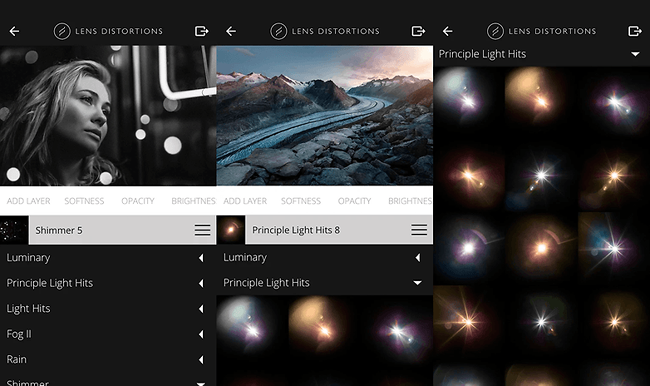Expand Luminary category in the left panel
Viewport: 650px width, 386px height.
tap(108, 258)
